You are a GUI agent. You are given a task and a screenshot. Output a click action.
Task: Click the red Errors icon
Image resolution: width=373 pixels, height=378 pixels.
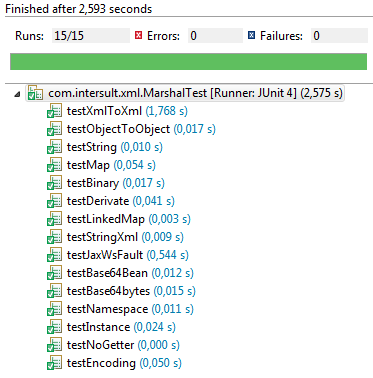pos(138,35)
